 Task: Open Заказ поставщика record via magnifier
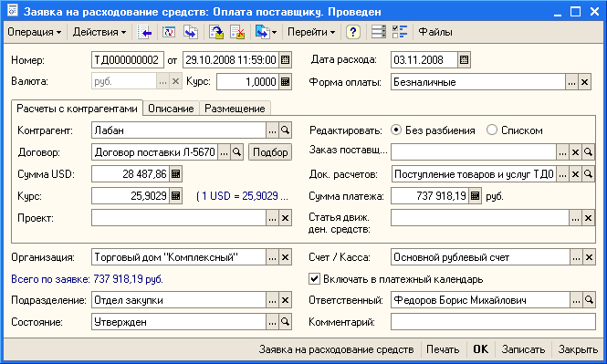(x=589, y=152)
